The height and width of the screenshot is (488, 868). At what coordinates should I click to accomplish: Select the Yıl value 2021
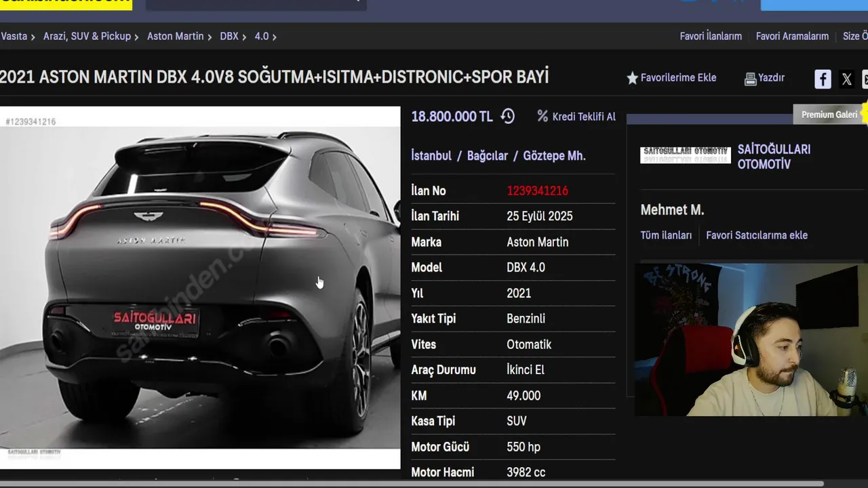[519, 293]
